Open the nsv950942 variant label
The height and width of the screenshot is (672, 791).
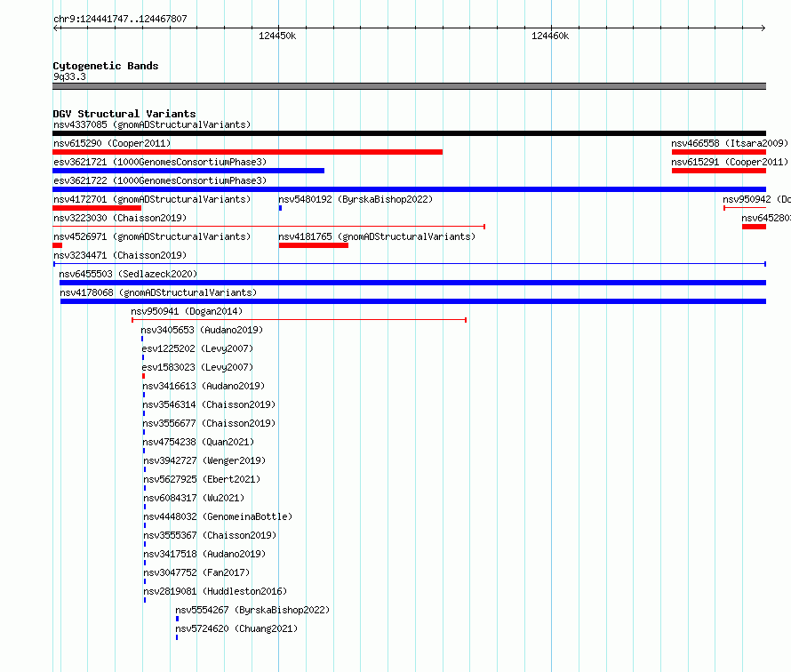click(x=756, y=199)
